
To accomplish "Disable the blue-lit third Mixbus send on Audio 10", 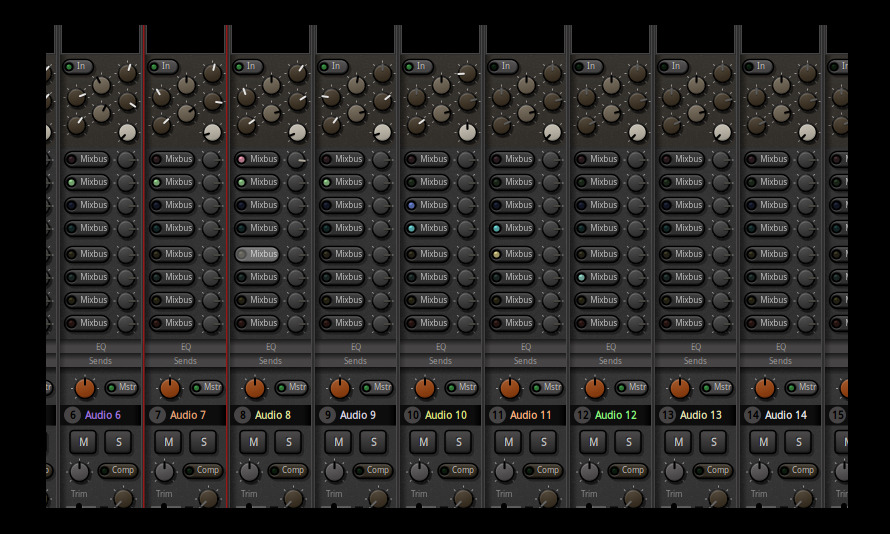I will point(427,205).
